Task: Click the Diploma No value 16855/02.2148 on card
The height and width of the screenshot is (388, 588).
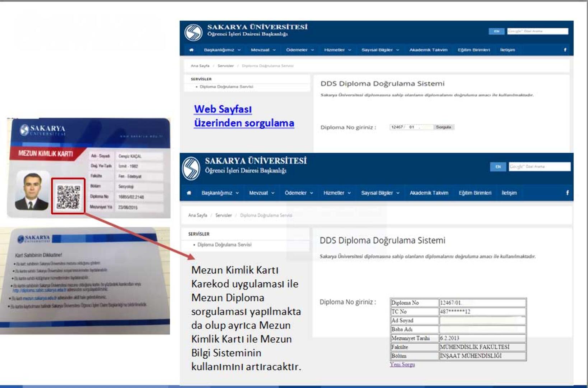Action: (131, 197)
